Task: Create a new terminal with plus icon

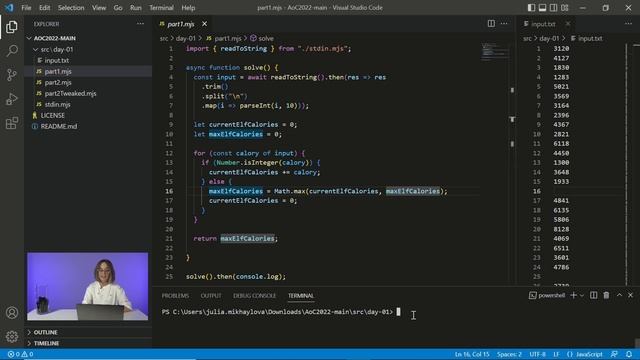Action: pos(573,295)
